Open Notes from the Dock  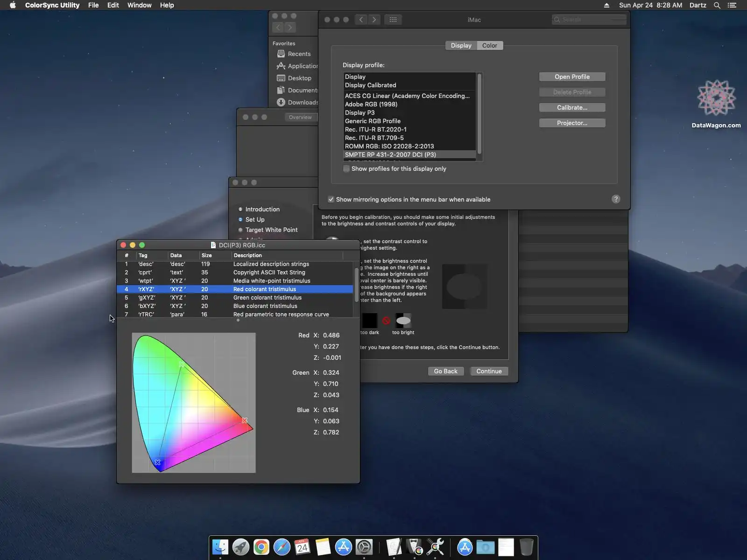(323, 547)
